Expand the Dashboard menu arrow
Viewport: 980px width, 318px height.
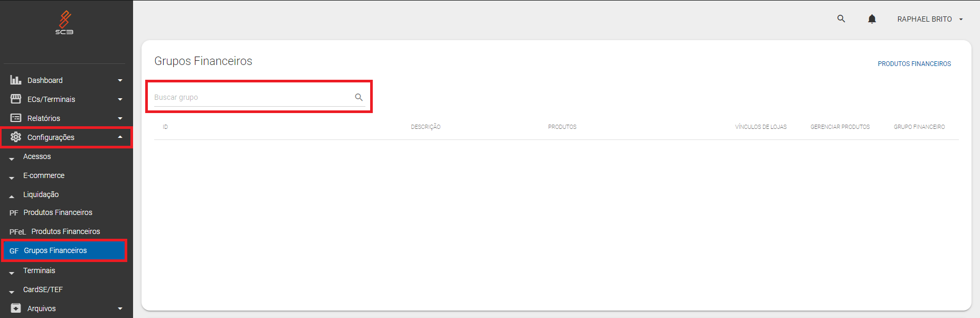pyautogui.click(x=120, y=80)
